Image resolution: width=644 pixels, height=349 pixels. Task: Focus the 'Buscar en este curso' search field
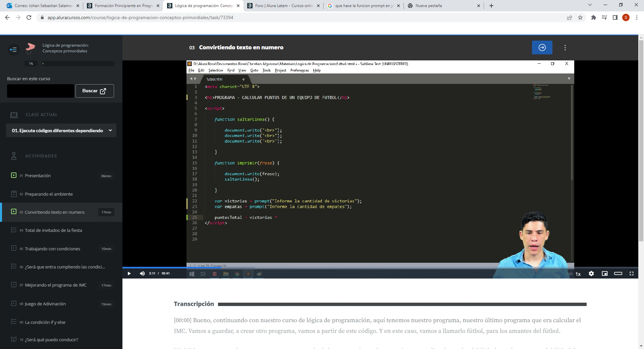pyautogui.click(x=41, y=91)
